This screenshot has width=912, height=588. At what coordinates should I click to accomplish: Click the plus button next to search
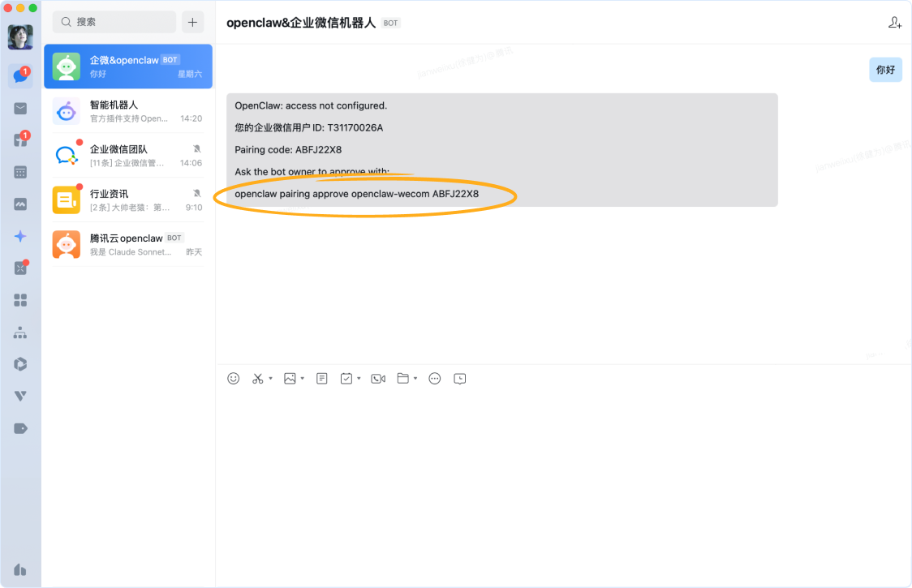point(192,22)
